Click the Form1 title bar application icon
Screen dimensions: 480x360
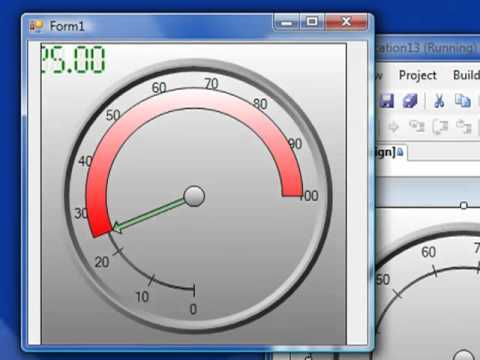pos(36,26)
